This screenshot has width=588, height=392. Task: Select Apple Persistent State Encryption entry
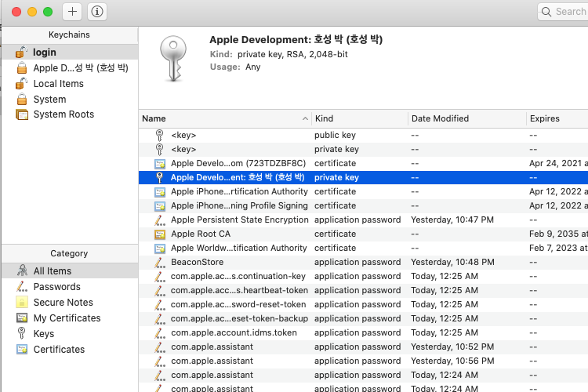(363, 220)
